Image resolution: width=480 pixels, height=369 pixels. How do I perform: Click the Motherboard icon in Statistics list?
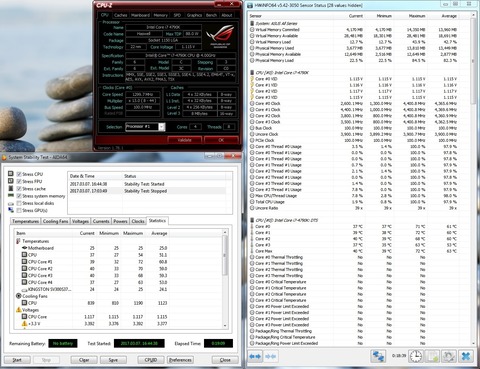click(x=24, y=248)
